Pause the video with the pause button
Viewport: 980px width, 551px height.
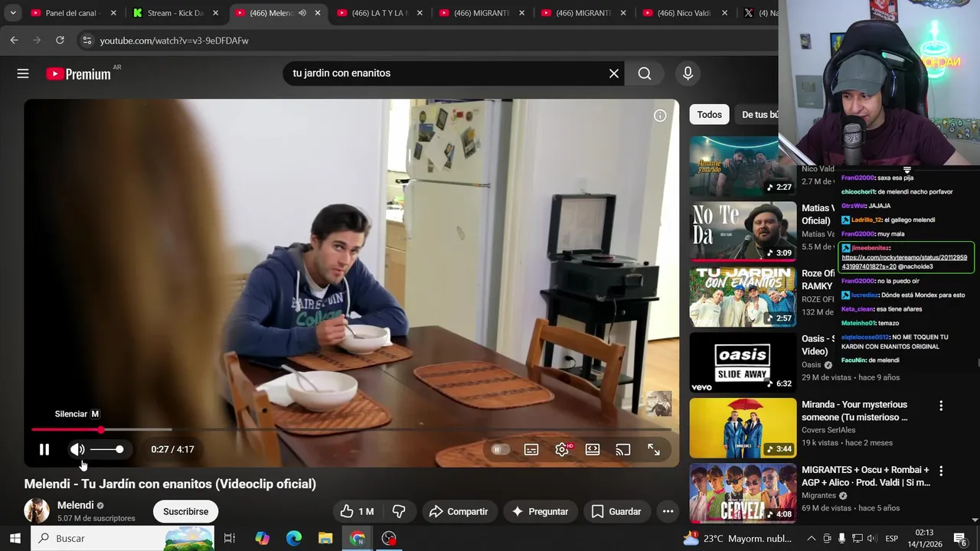point(44,450)
